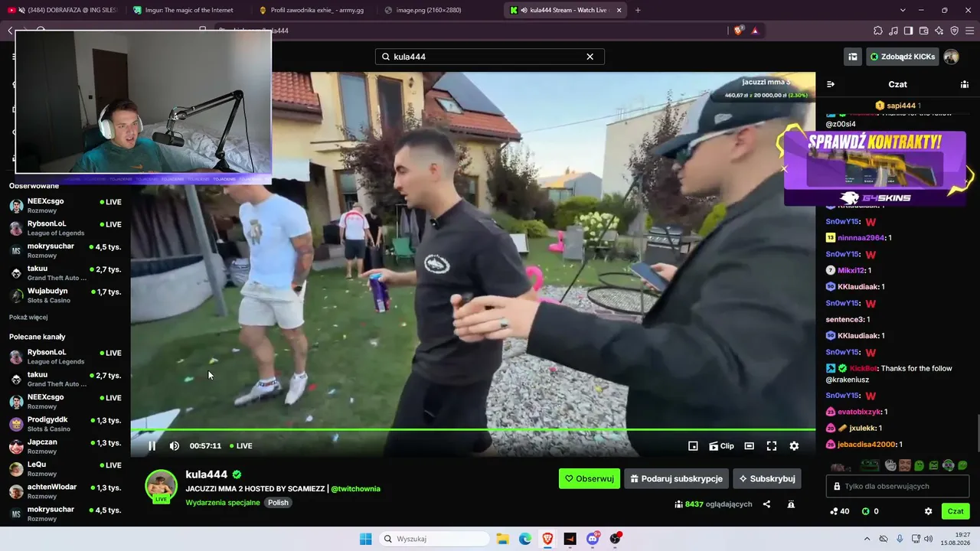
Task: Open the KICKs balance showing 0
Action: [x=870, y=511]
